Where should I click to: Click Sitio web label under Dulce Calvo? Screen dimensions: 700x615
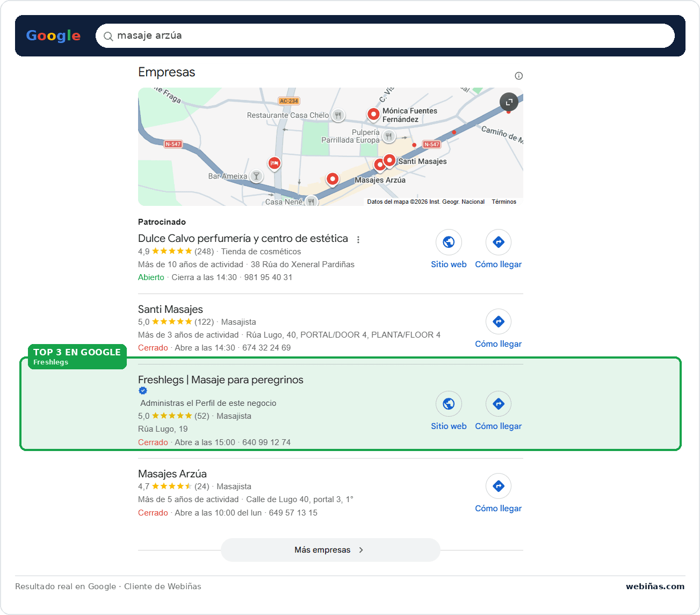point(449,264)
